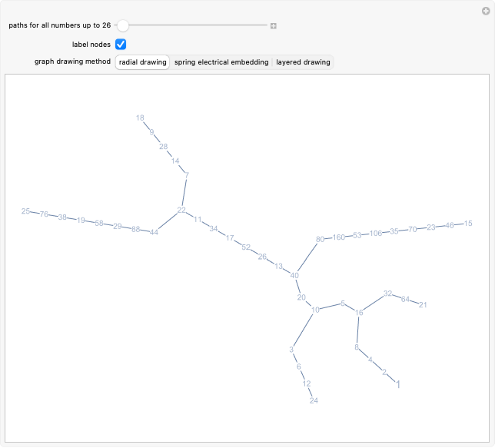Viewport: 495px width, 448px height.
Task: Select the node labeled 160
Action: (x=339, y=237)
